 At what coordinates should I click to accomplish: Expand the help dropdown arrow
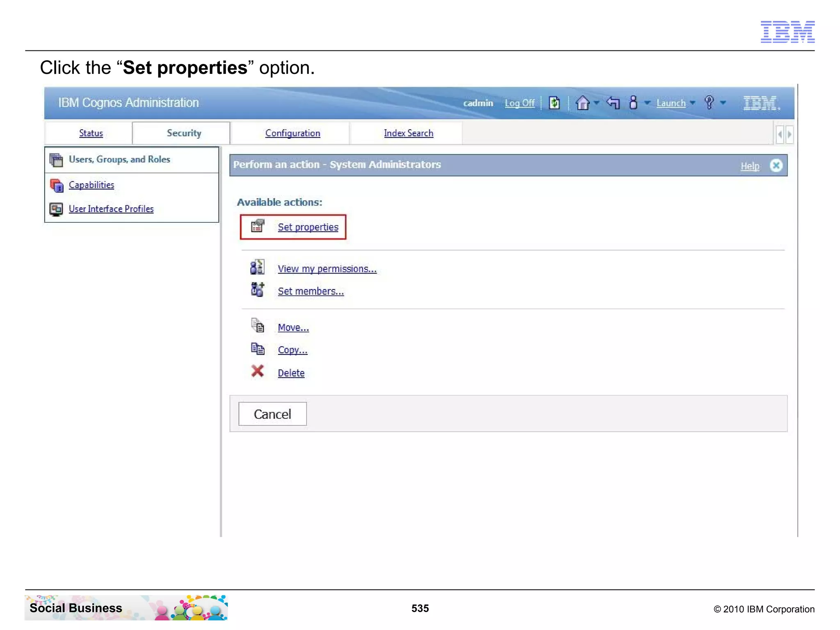[x=723, y=103]
